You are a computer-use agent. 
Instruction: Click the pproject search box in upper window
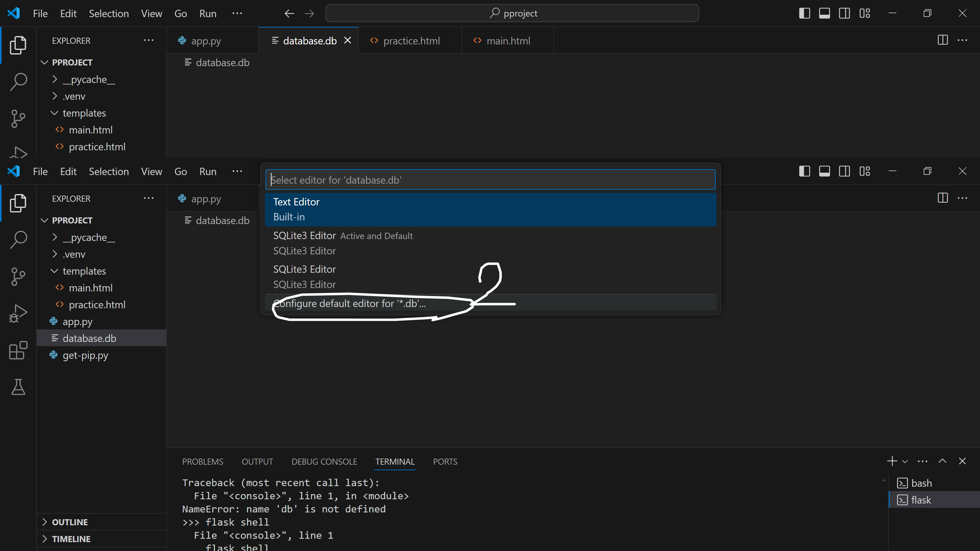pos(512,13)
